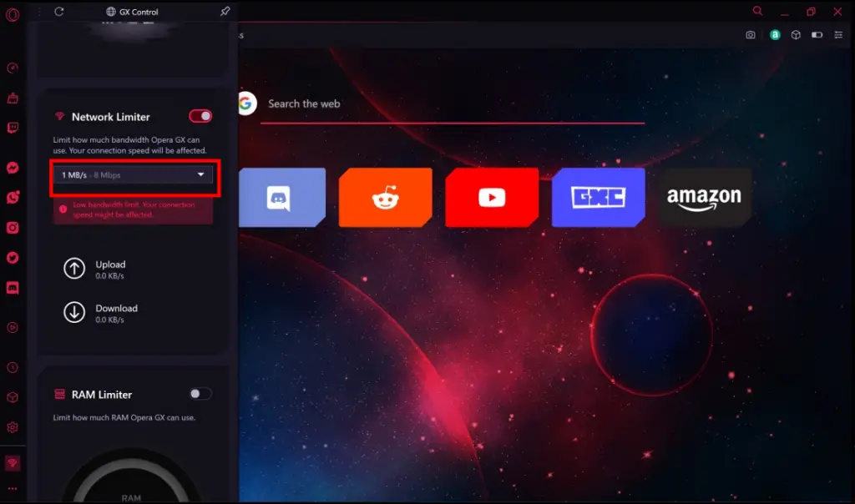Click the RAM Limiter heading
Screen dimensions: 855x504
click(x=101, y=395)
